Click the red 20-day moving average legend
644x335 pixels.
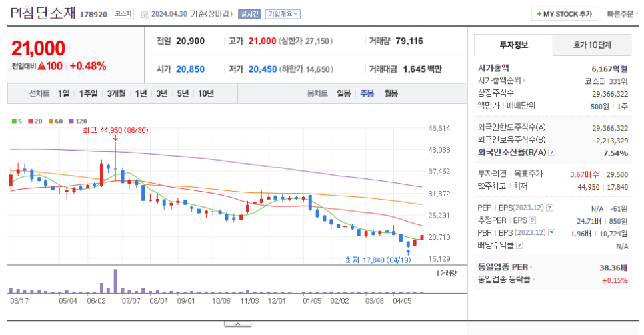tap(35, 121)
